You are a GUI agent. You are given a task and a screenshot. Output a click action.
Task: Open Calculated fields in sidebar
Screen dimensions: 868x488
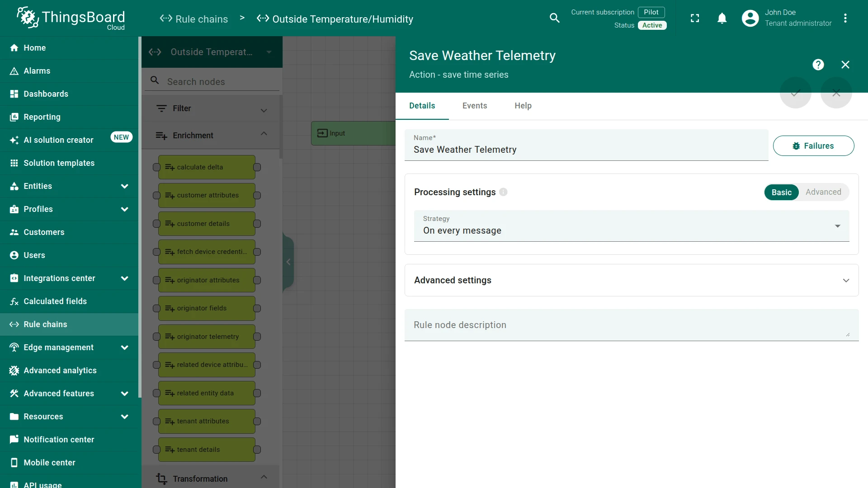(x=69, y=301)
